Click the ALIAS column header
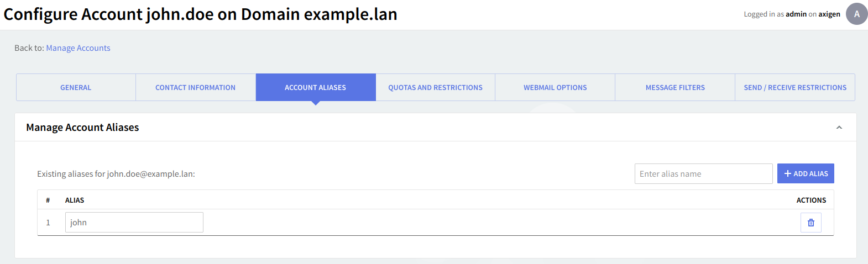This screenshot has width=868, height=264. click(x=75, y=200)
